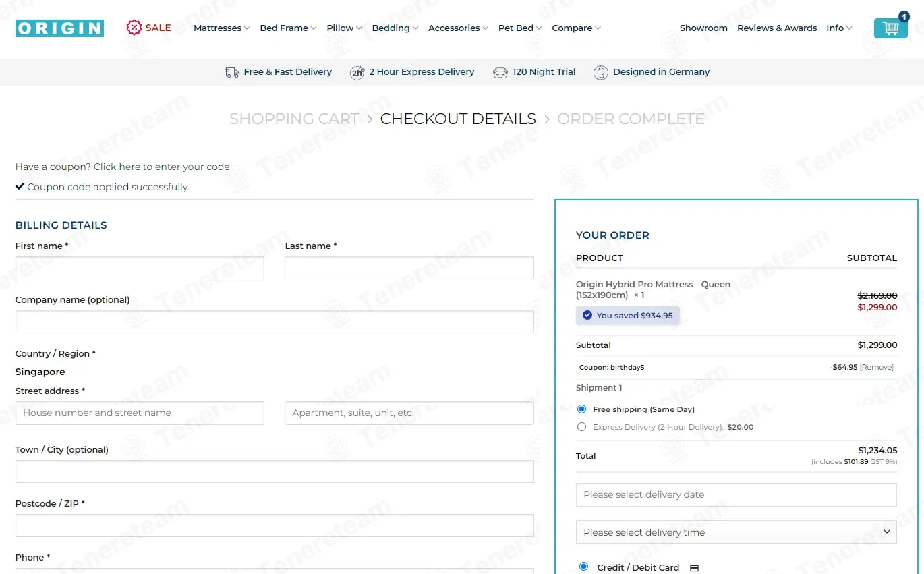Click the Company name field
This screenshot has height=574, width=924.
point(275,322)
